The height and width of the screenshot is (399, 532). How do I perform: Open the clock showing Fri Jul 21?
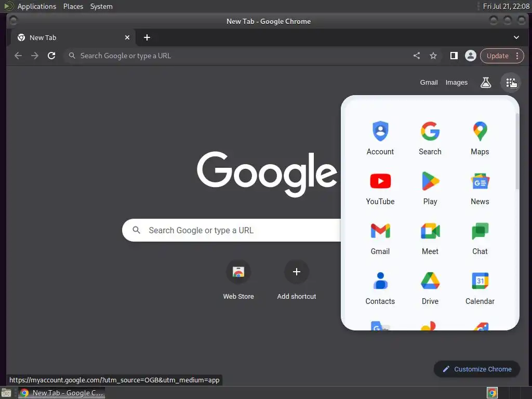(506, 6)
